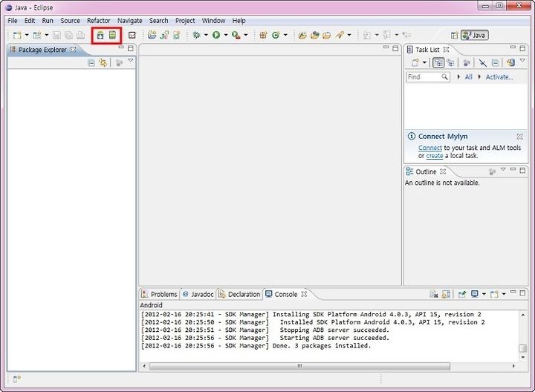
Task: Click the Pin Console icon
Action: (462, 294)
